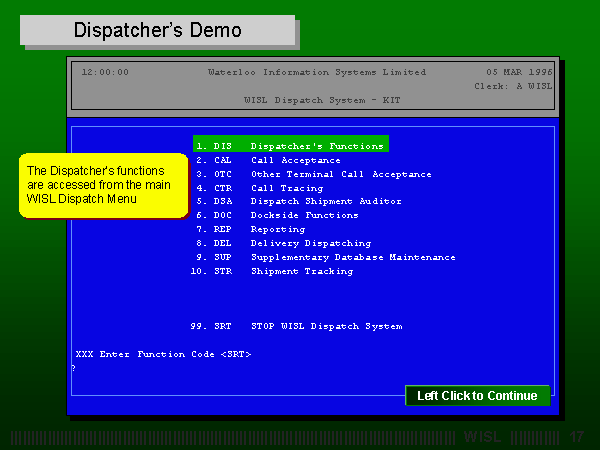Viewport: 600px width, 450px height.
Task: Click the Dispatcher's Demo slide title
Action: coord(157,30)
